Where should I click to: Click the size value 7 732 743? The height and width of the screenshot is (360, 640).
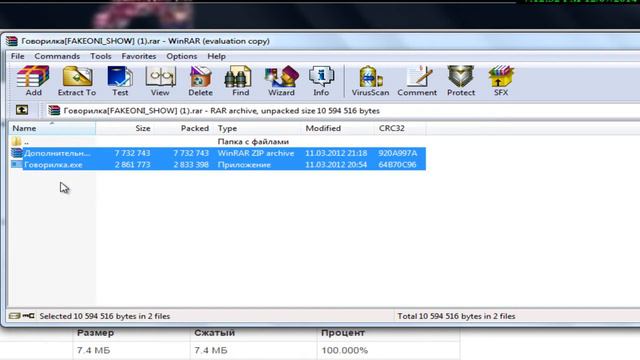132,153
